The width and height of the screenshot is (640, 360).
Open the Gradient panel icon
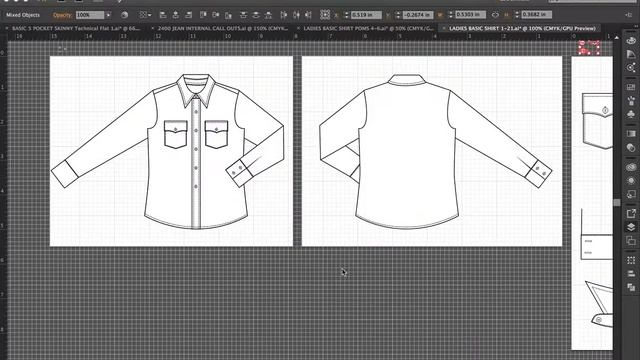click(631, 134)
